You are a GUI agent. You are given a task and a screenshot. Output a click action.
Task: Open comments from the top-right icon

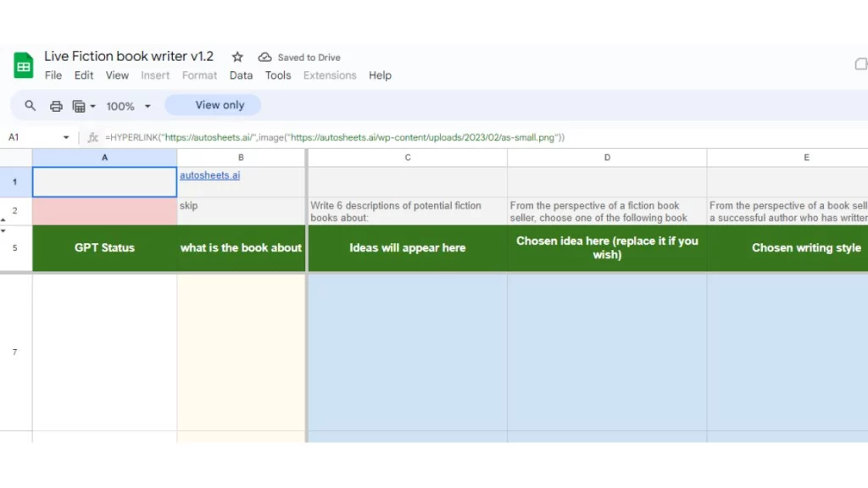[x=860, y=64]
